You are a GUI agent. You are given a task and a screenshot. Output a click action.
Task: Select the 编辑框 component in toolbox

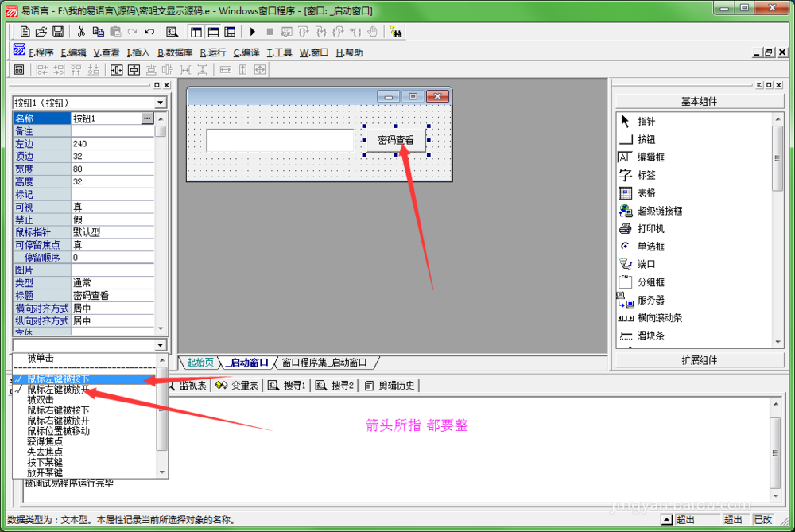650,157
